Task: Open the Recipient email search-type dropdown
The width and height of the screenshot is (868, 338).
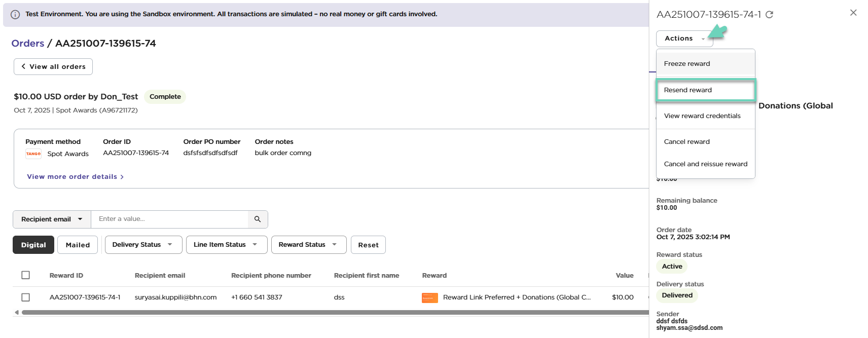Action: coord(52,219)
